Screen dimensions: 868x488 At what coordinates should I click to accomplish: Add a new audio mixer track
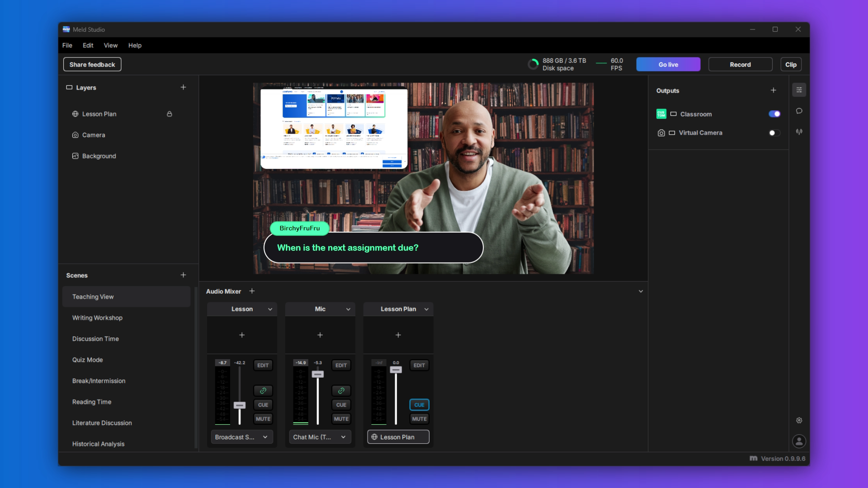coord(252,291)
